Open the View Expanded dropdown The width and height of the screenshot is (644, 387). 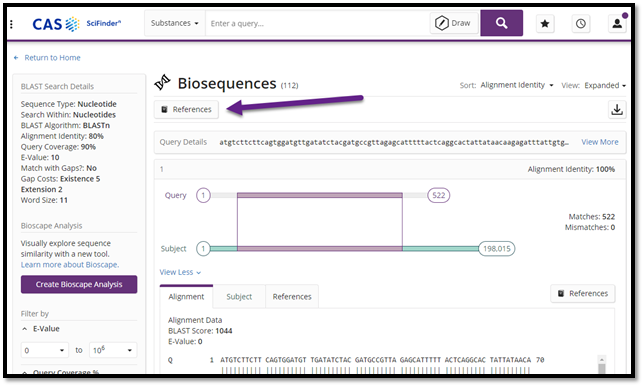point(605,85)
